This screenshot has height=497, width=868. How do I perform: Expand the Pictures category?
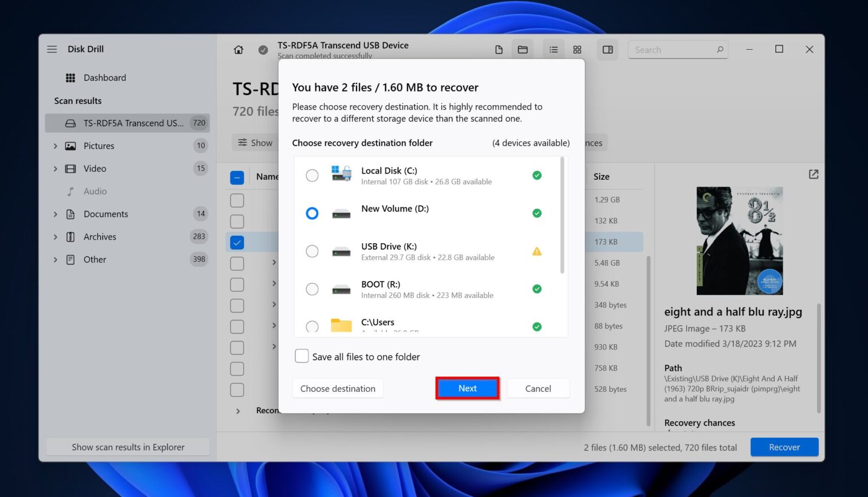(55, 145)
